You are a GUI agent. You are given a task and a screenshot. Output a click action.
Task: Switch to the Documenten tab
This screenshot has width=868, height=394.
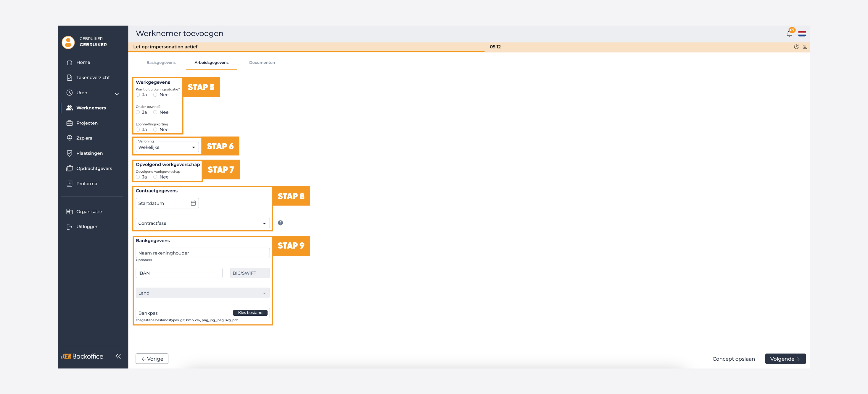pos(262,63)
